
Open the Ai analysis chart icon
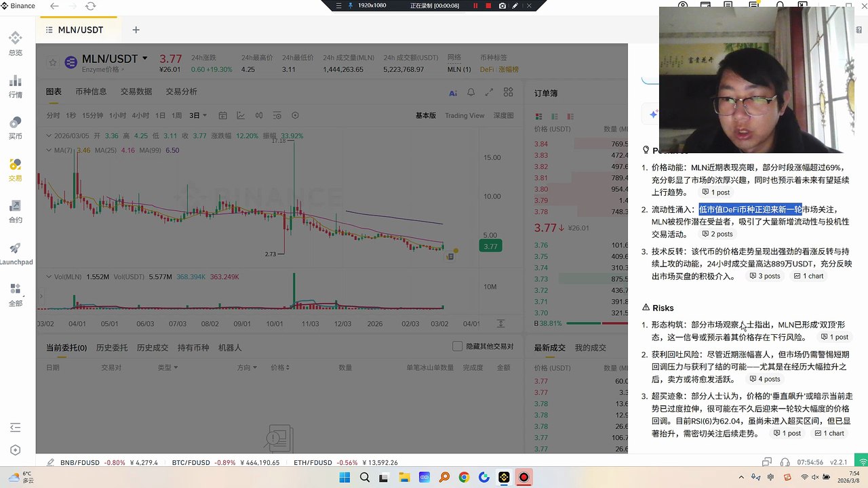[x=453, y=93]
